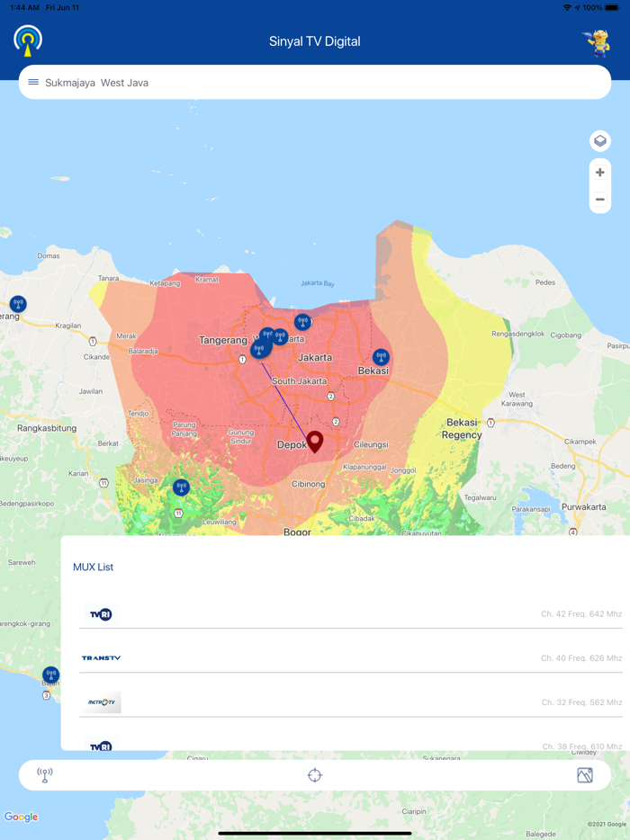Zoom in the map with plus button
Viewport: 630px width, 840px height.
(x=600, y=173)
